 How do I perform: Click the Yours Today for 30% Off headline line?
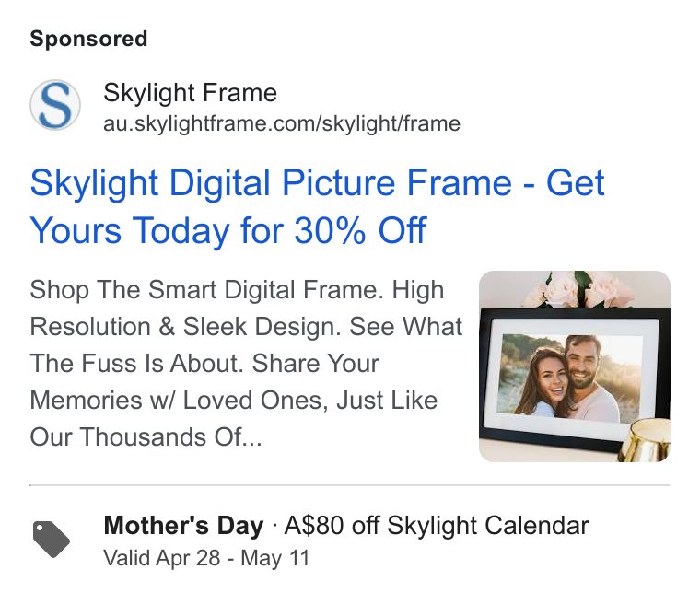[228, 230]
